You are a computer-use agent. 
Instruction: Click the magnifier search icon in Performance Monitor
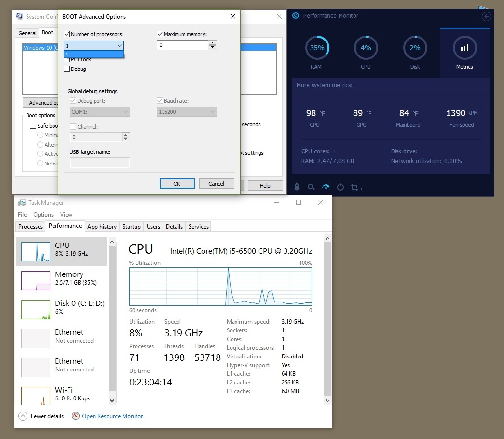[x=311, y=187]
